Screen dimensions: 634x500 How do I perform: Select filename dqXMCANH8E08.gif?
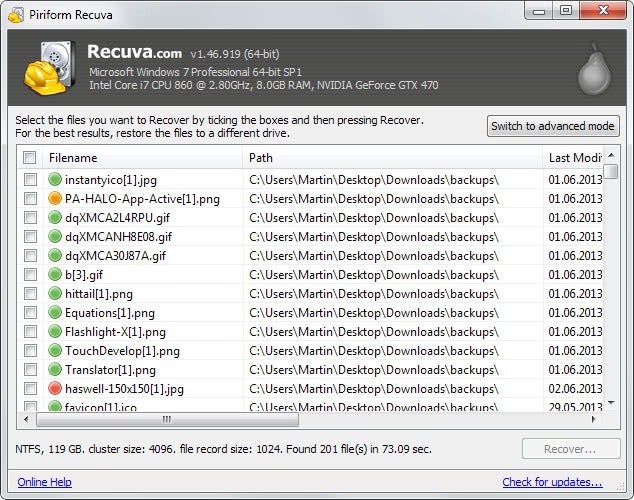click(x=118, y=236)
